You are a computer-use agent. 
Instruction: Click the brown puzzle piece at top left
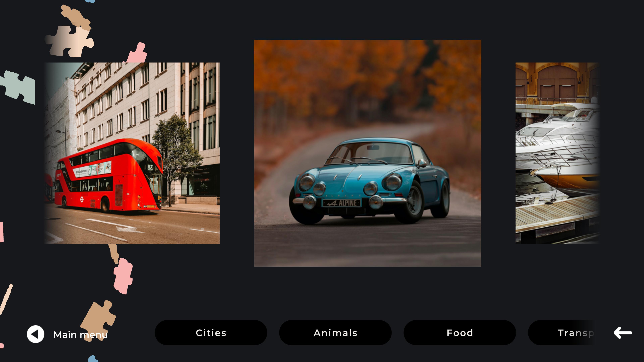pyautogui.click(x=76, y=17)
